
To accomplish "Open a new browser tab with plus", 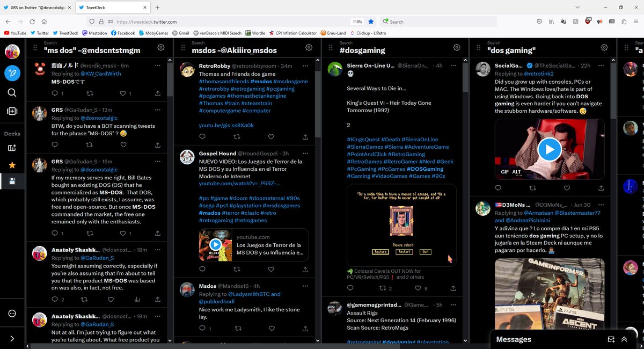I will [x=157, y=8].
